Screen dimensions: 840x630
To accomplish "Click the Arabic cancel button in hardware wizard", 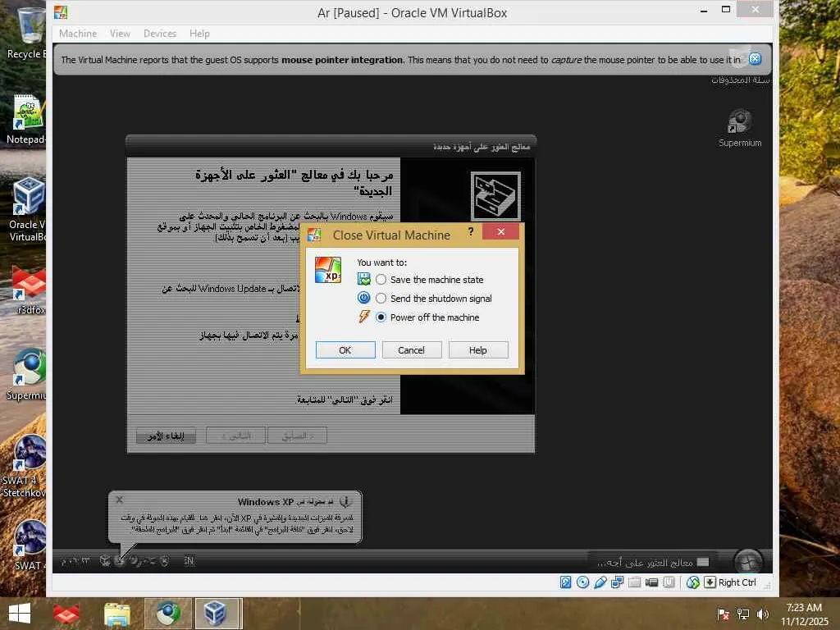I will pos(166,436).
